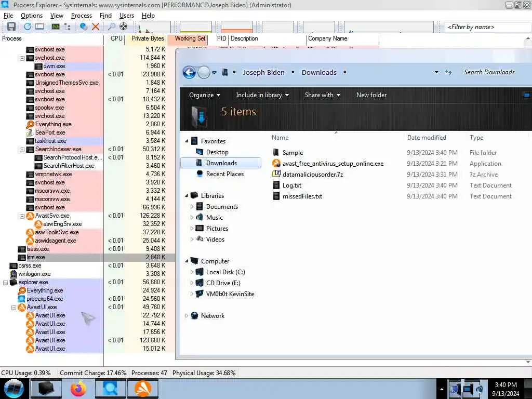Click the Filter by name field

tap(488, 27)
